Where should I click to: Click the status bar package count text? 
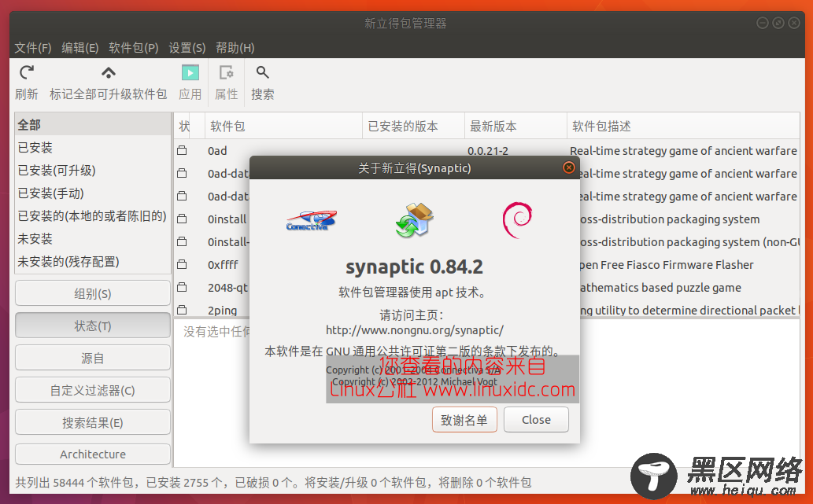point(273,483)
